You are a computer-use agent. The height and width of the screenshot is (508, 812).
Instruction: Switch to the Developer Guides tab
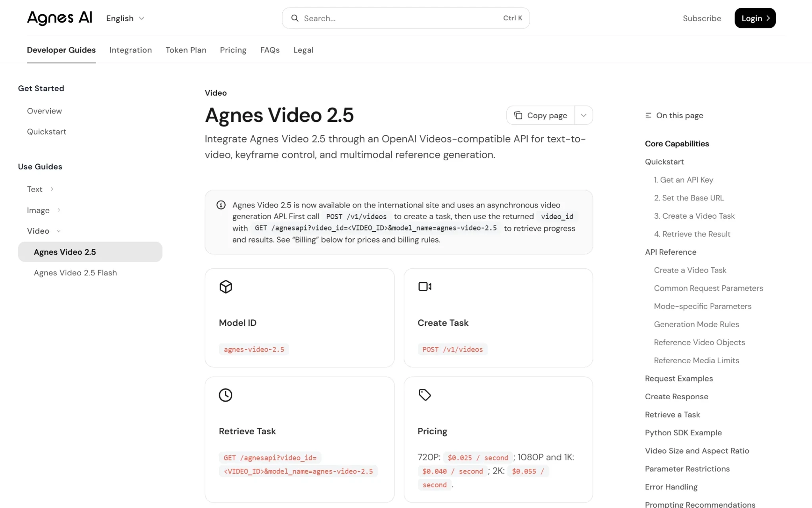[61, 50]
